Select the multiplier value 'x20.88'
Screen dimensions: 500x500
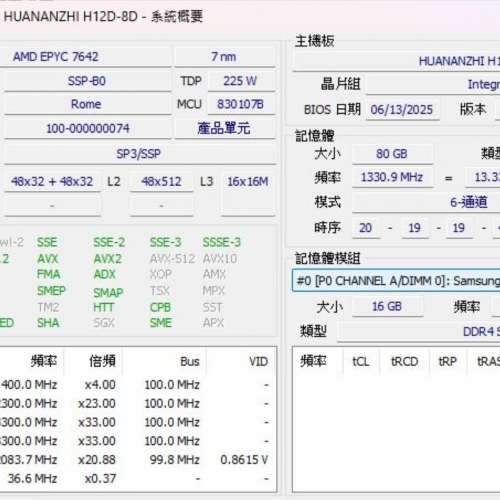click(97, 460)
